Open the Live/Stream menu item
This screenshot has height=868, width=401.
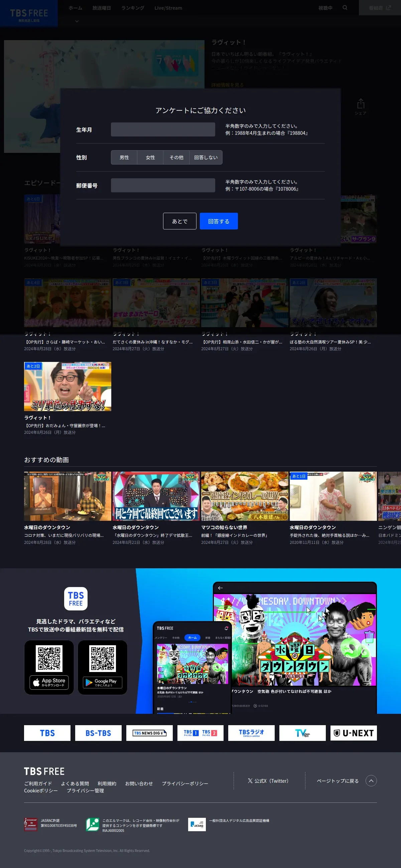168,8
